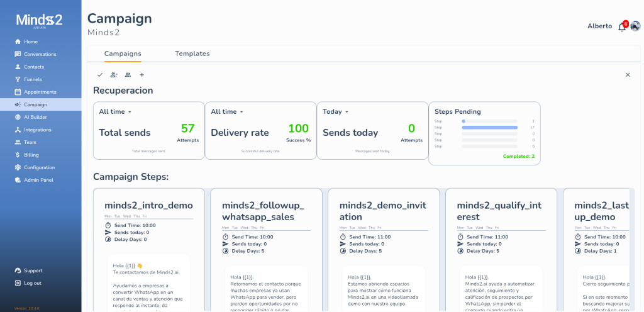Click the second Steps Pending progress bar
The height and width of the screenshot is (312, 644).
[489, 127]
